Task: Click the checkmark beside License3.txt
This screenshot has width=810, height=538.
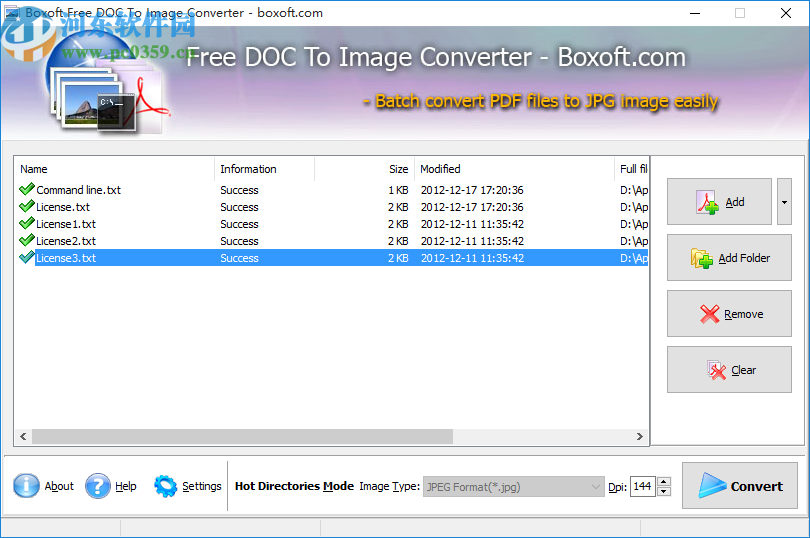Action: (x=27, y=257)
